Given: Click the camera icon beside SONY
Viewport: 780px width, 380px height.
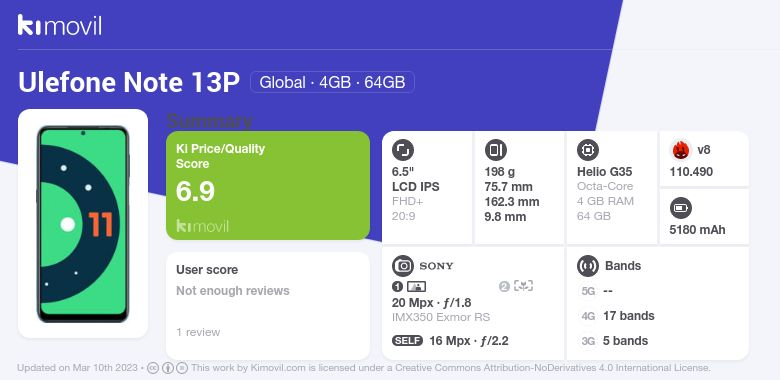Looking at the screenshot, I should coord(403,266).
